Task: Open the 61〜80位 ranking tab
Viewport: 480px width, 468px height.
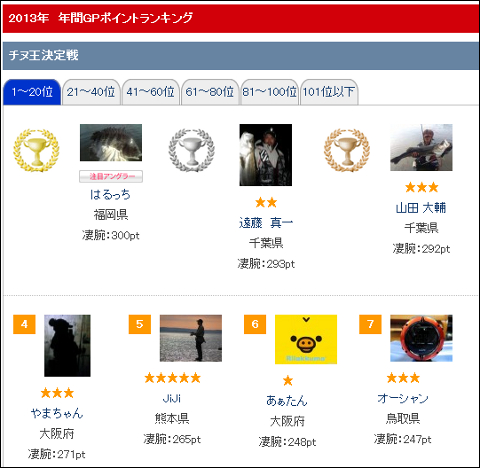Action: (x=210, y=92)
